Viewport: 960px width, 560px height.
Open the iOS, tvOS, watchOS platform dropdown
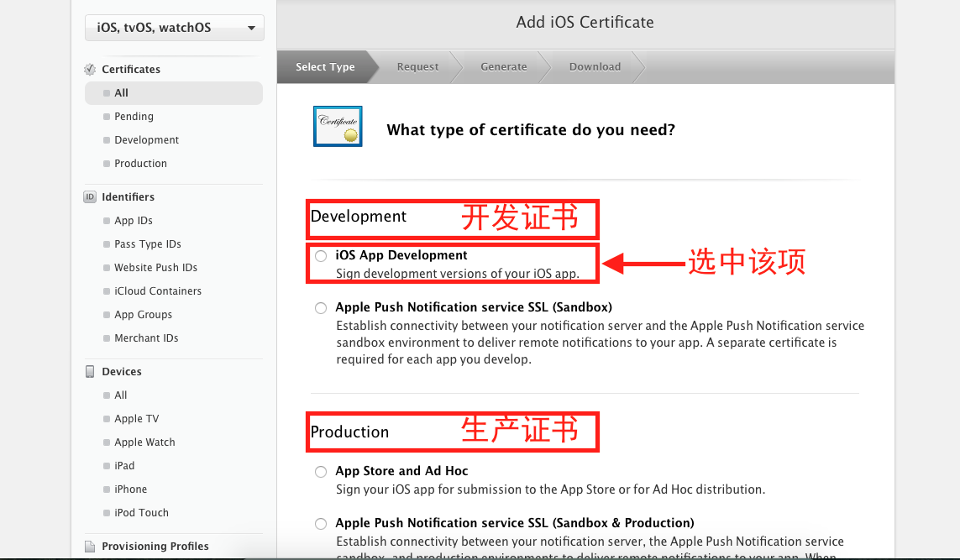[175, 28]
